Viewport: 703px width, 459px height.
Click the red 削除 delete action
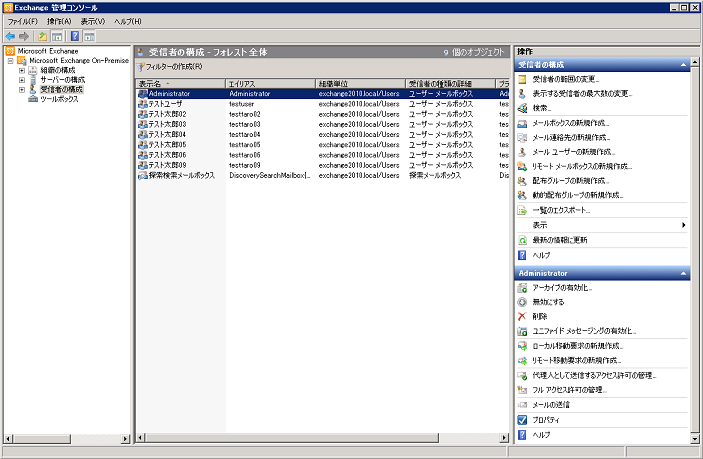(539, 316)
